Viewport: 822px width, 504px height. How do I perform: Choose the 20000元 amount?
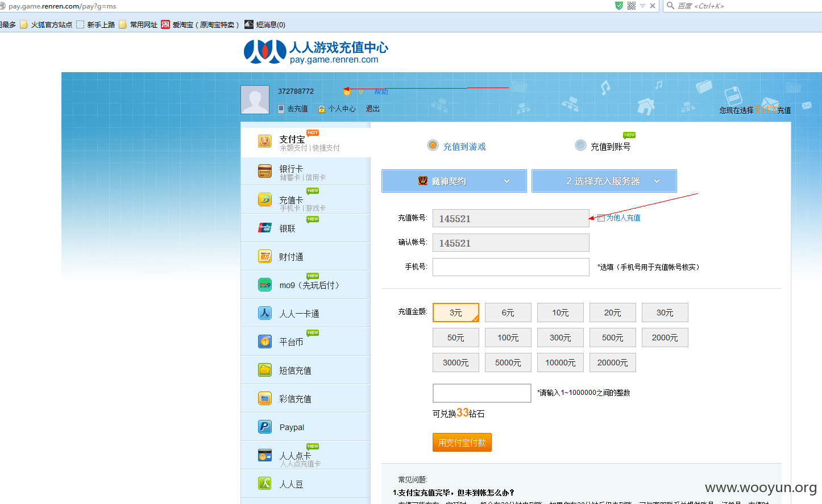(x=613, y=363)
